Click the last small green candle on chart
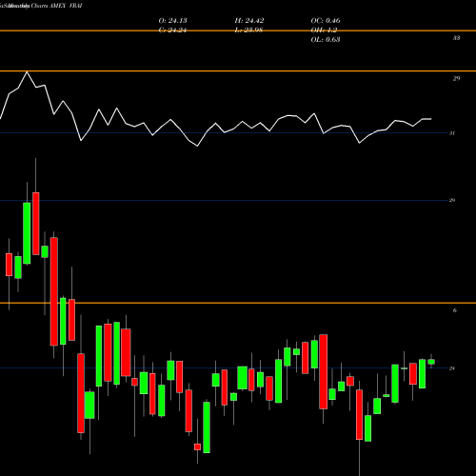This screenshot has width=476, height=476. click(x=431, y=362)
